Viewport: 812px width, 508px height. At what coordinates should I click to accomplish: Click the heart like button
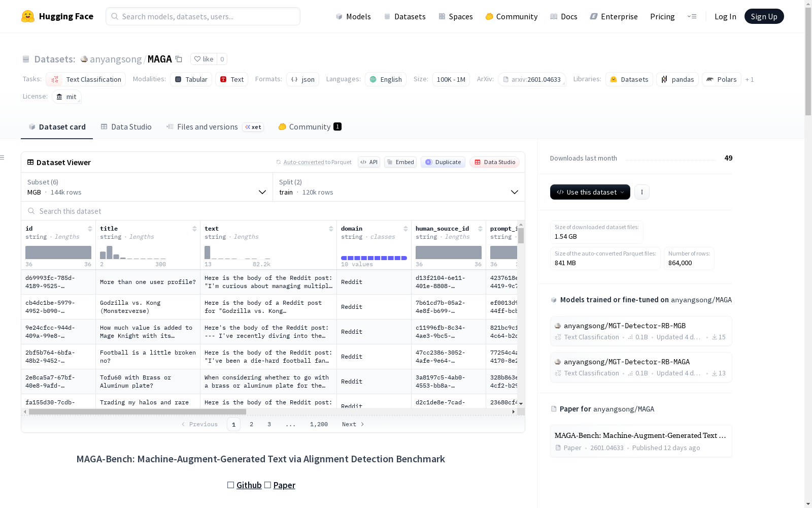pyautogui.click(x=204, y=59)
